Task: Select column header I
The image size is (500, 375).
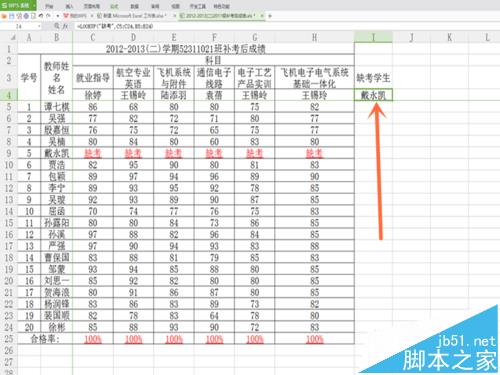Action: [373, 37]
